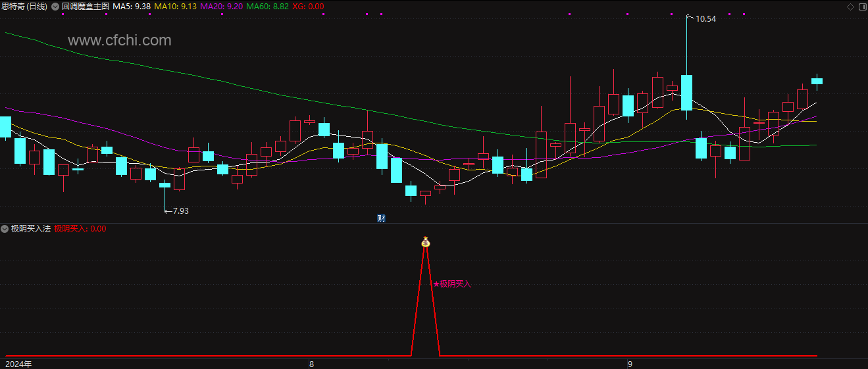Select the last cyan candle on the right
Viewport: 868px width, 369px height.
pyautogui.click(x=817, y=81)
